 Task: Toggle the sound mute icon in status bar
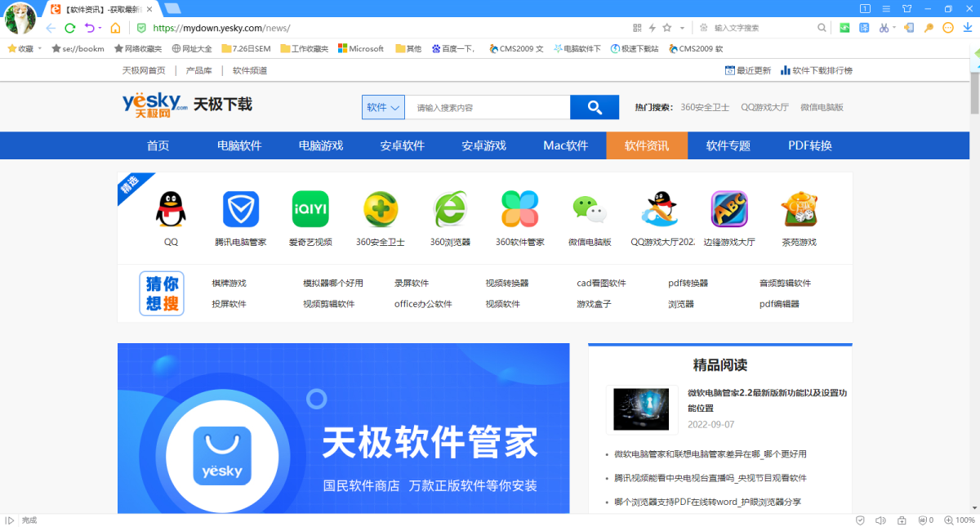pos(880,520)
